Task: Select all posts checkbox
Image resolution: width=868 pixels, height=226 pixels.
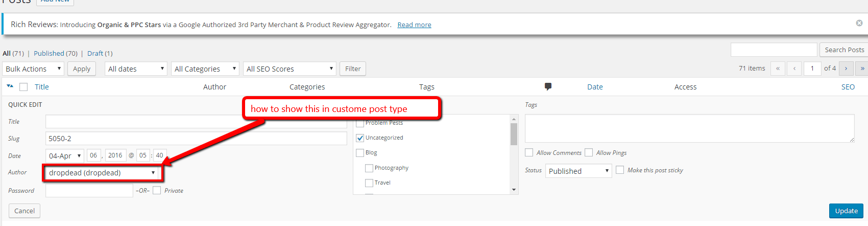Action: [23, 87]
